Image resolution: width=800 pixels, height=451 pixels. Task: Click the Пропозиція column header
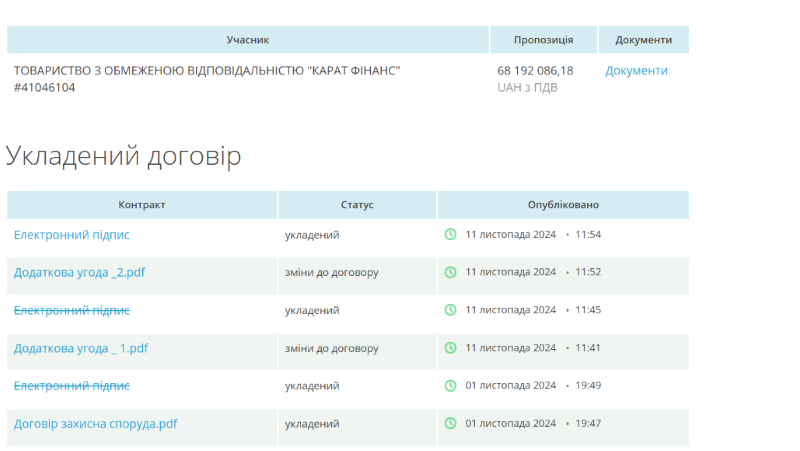tap(543, 40)
